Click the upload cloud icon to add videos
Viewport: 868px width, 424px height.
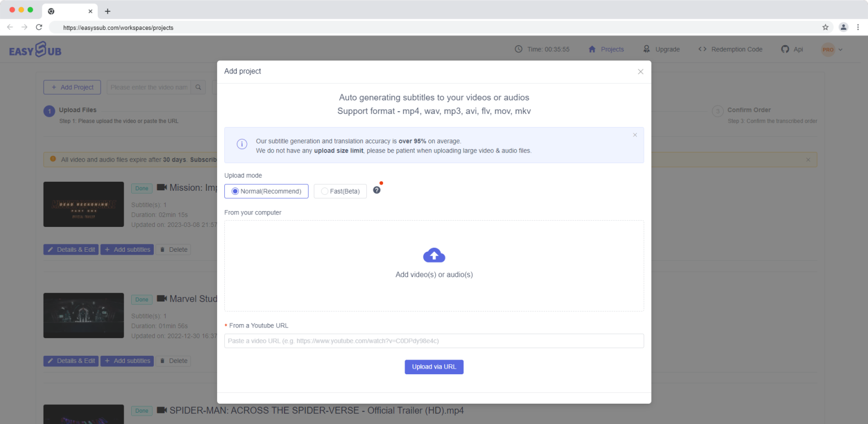pyautogui.click(x=434, y=255)
